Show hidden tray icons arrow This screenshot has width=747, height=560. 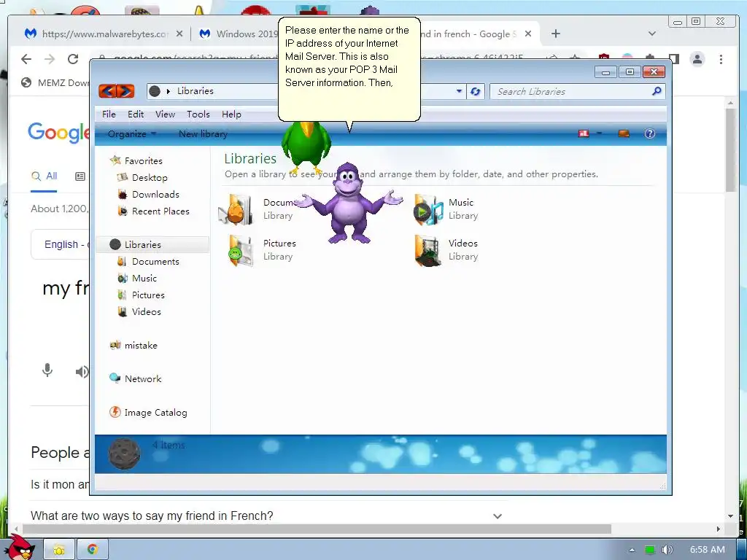pos(632,550)
